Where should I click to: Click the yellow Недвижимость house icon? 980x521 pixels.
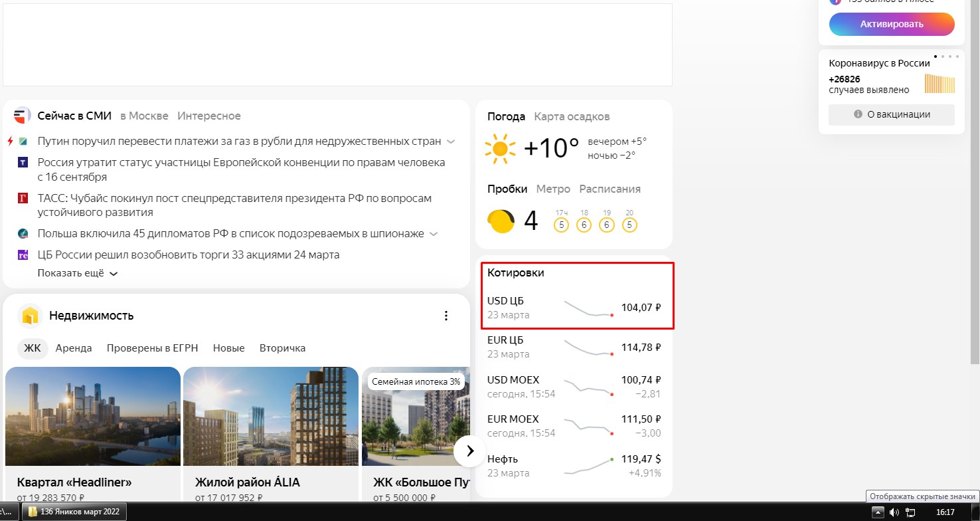[29, 316]
